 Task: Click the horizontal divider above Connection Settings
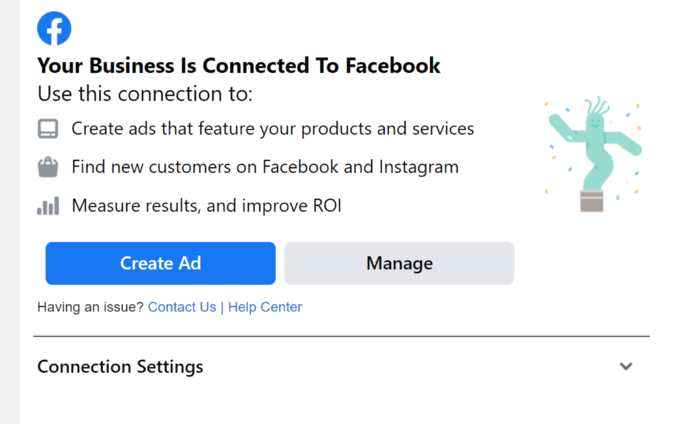342,336
